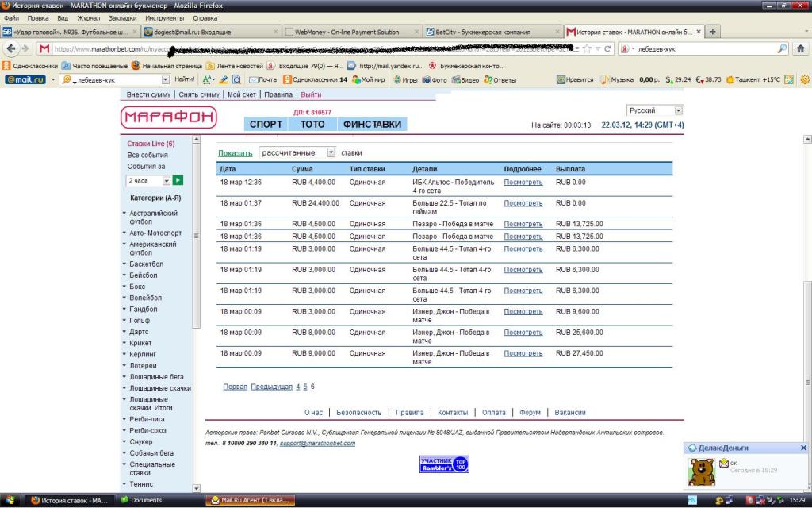Click the bookmark star in address bar
Image resolution: width=812 pixels, height=508 pixels.
click(x=587, y=48)
